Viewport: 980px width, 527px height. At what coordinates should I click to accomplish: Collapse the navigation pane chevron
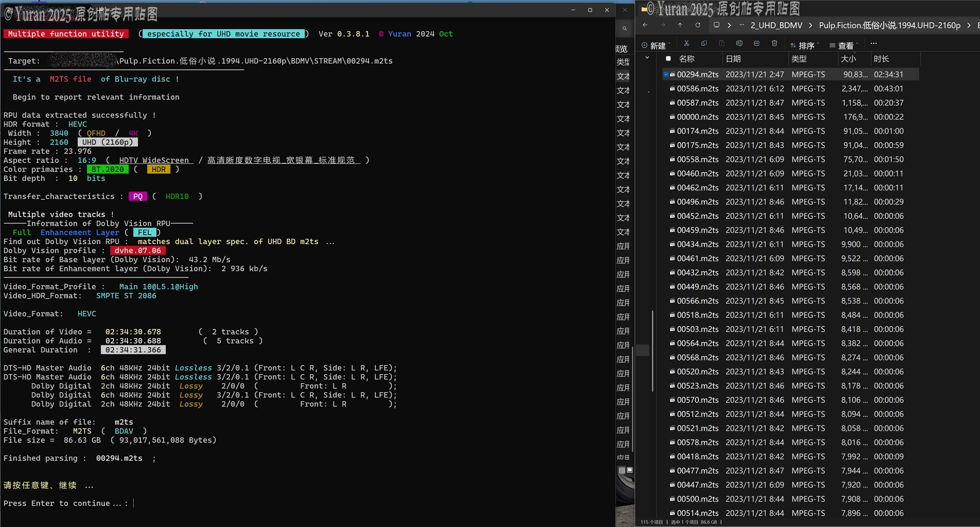pyautogui.click(x=647, y=58)
